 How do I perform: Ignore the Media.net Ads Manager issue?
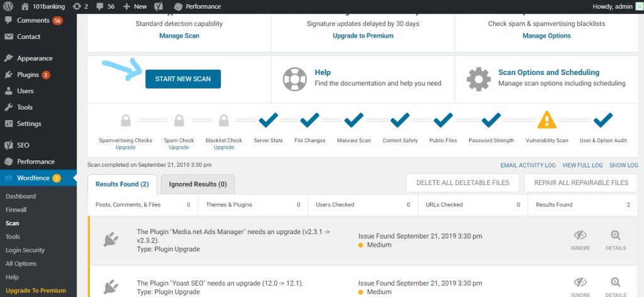pyautogui.click(x=580, y=240)
